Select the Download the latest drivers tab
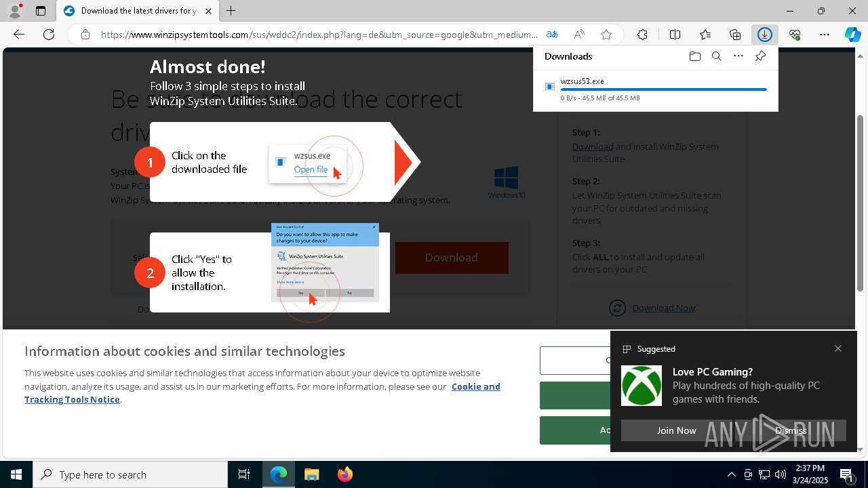This screenshot has height=488, width=868. point(137,11)
